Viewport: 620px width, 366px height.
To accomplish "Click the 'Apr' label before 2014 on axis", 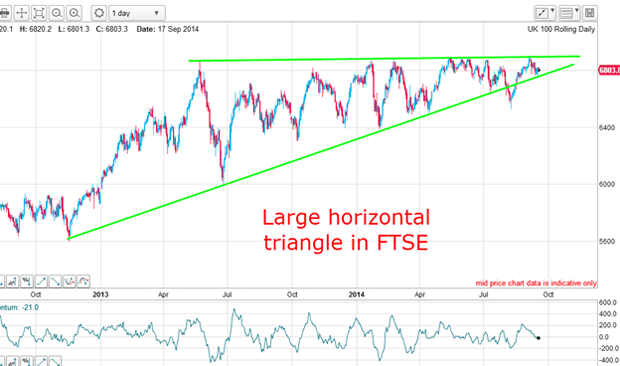I will [163, 294].
